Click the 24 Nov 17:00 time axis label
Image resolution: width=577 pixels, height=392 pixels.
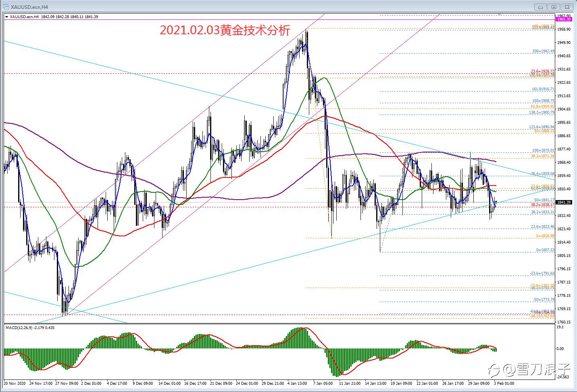pyautogui.click(x=40, y=384)
